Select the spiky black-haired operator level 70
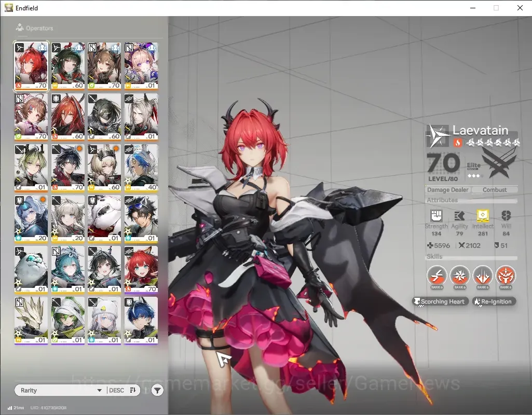The image size is (532, 415). [68, 168]
